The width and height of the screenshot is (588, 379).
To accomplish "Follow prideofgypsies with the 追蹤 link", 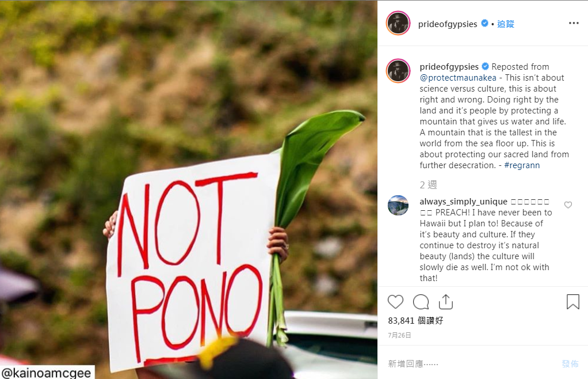I will [x=506, y=24].
